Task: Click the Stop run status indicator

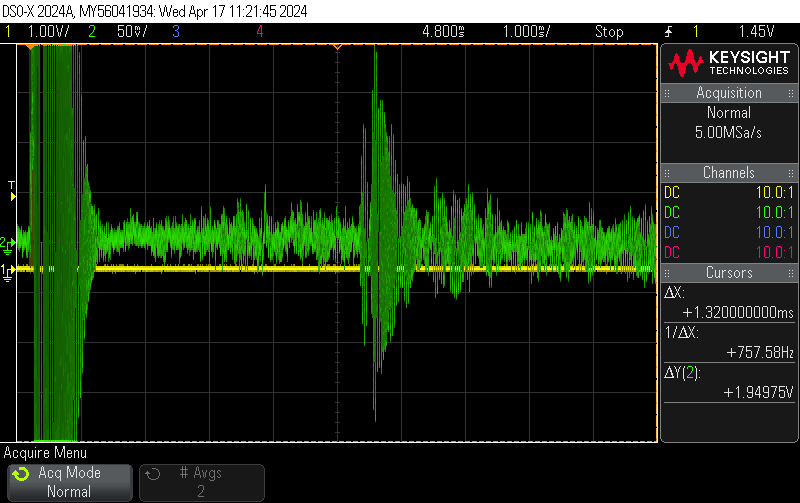Action: (x=609, y=32)
